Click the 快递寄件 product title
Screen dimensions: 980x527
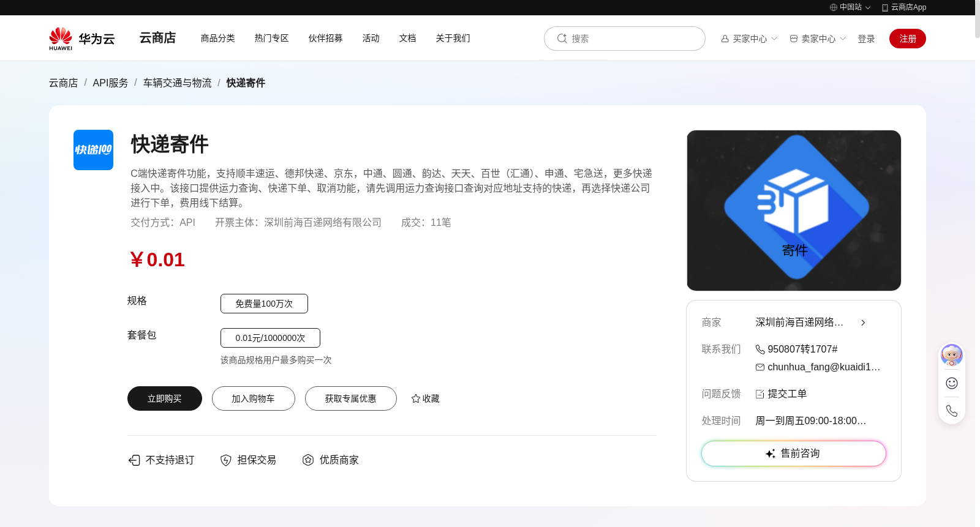(170, 144)
